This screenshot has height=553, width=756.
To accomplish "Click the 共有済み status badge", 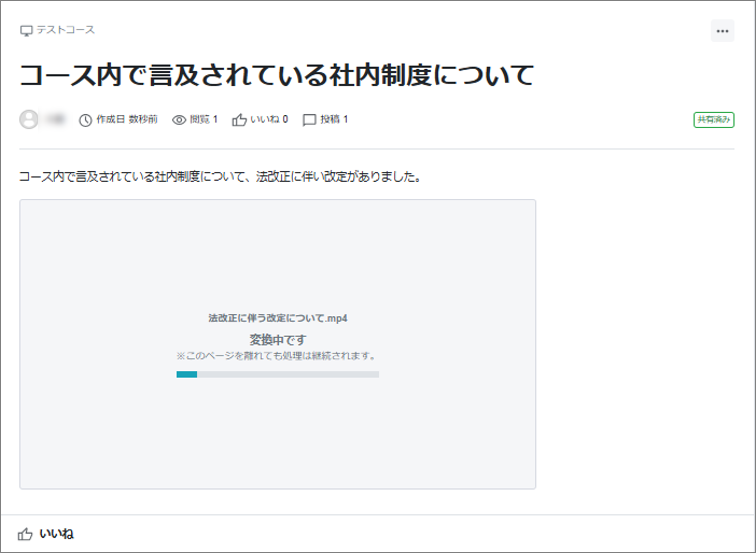I will [x=713, y=120].
